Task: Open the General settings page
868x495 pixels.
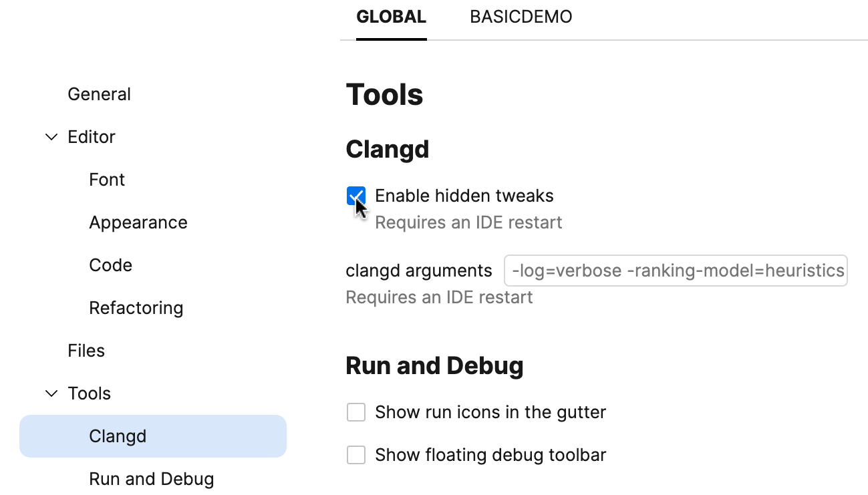Action: 99,94
